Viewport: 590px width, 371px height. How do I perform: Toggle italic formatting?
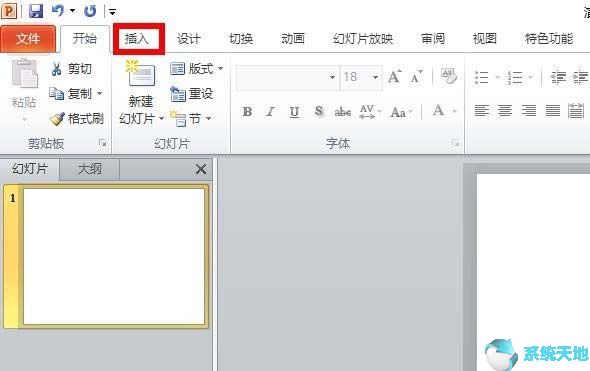click(x=270, y=112)
